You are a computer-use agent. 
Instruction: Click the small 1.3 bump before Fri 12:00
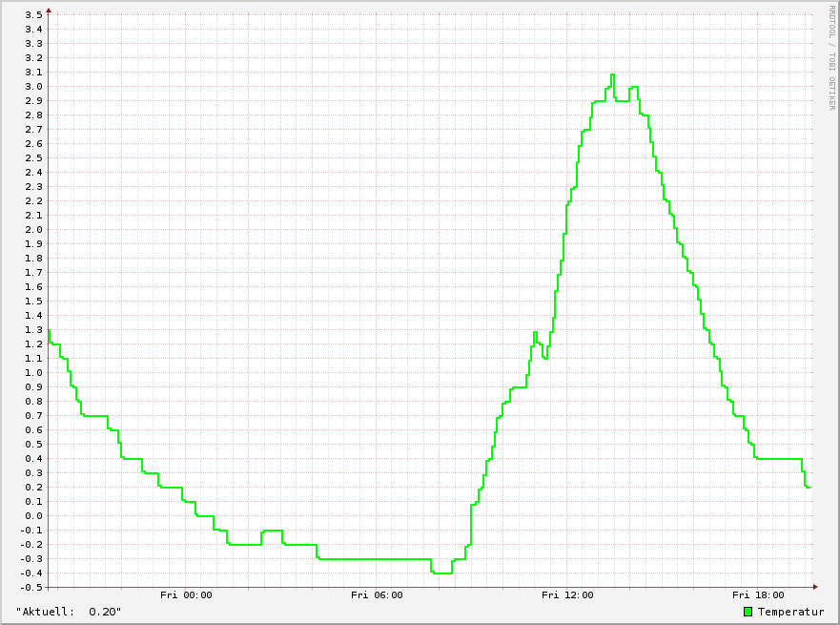(x=535, y=332)
